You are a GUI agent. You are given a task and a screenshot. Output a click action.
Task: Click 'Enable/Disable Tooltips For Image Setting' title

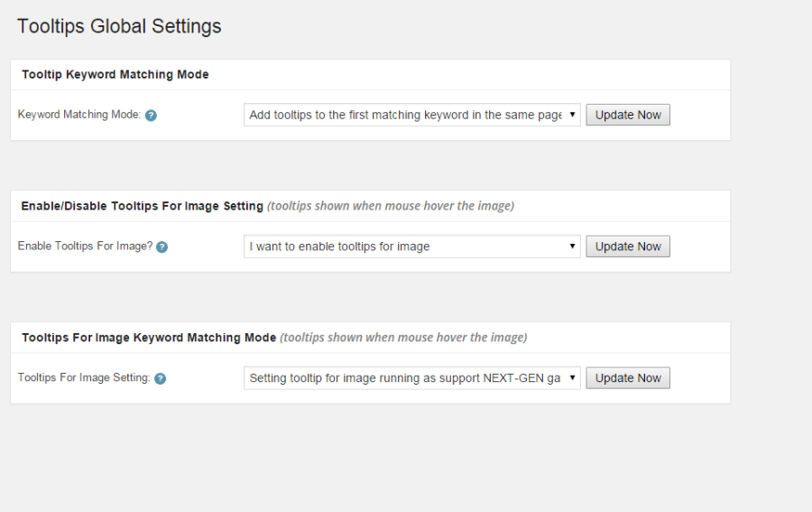click(142, 206)
